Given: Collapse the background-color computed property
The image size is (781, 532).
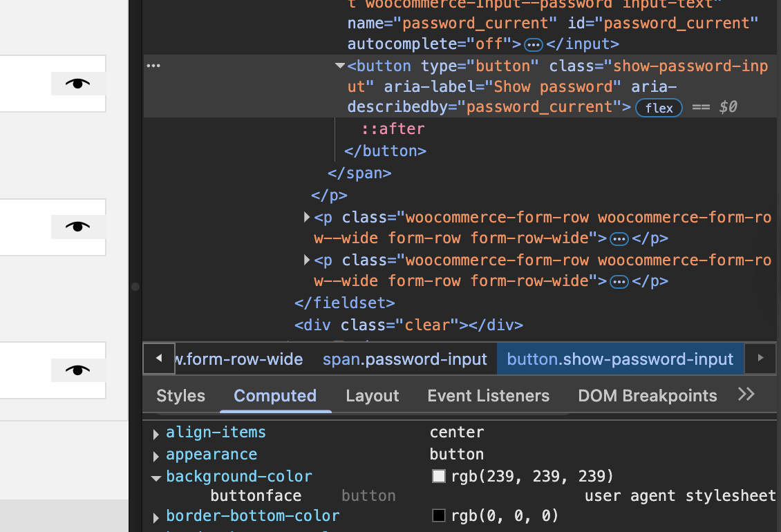Looking at the screenshot, I should [x=156, y=477].
